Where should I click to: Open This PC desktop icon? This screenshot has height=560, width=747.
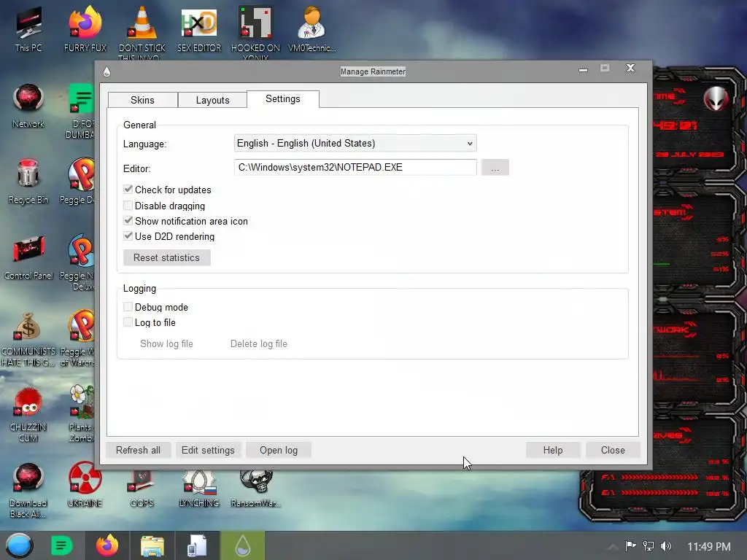point(28,29)
